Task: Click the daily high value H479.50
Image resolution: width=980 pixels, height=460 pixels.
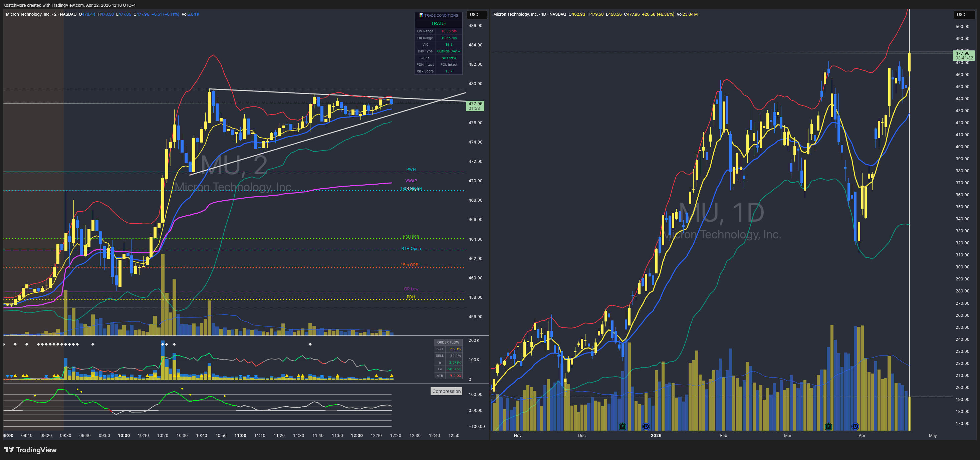Action: coord(595,14)
